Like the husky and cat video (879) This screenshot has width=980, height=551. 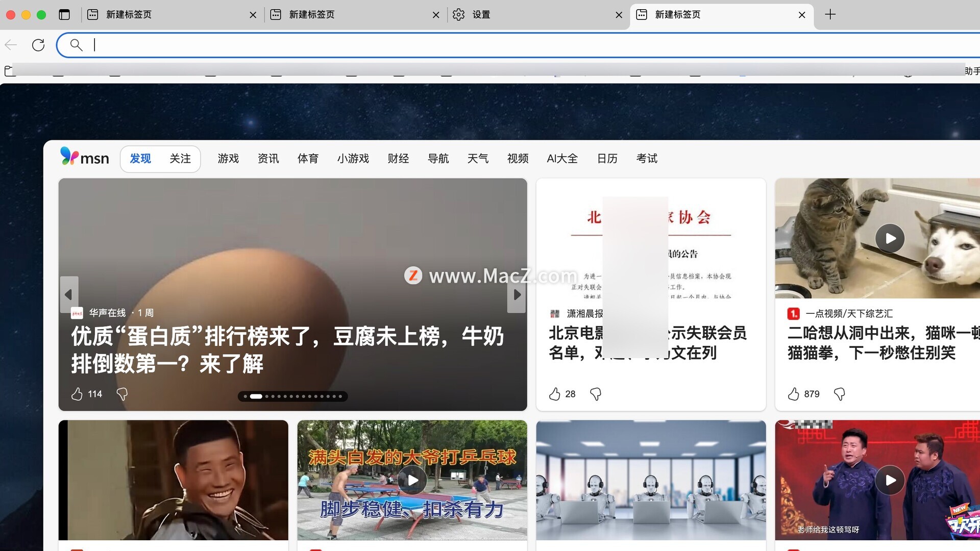793,394
